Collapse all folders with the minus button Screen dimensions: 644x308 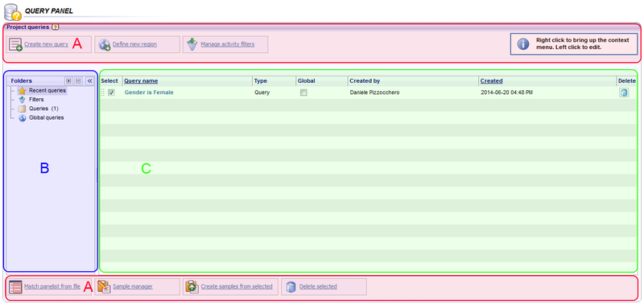(x=77, y=81)
